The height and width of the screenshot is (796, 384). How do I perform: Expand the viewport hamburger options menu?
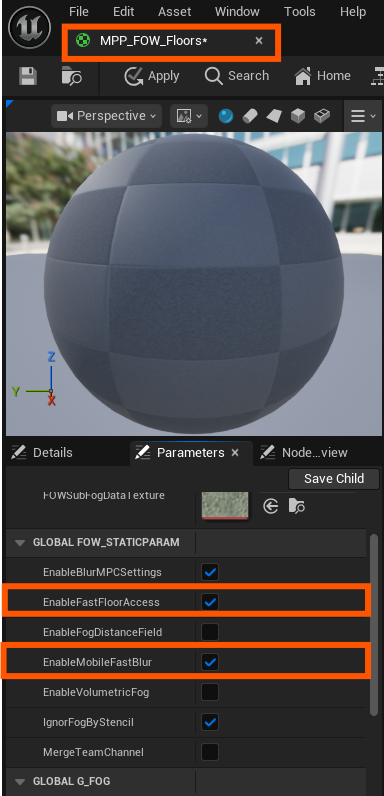coord(363,116)
